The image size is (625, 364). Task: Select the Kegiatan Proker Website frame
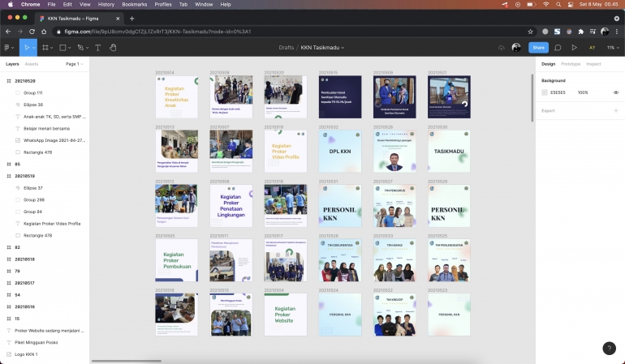click(x=286, y=315)
